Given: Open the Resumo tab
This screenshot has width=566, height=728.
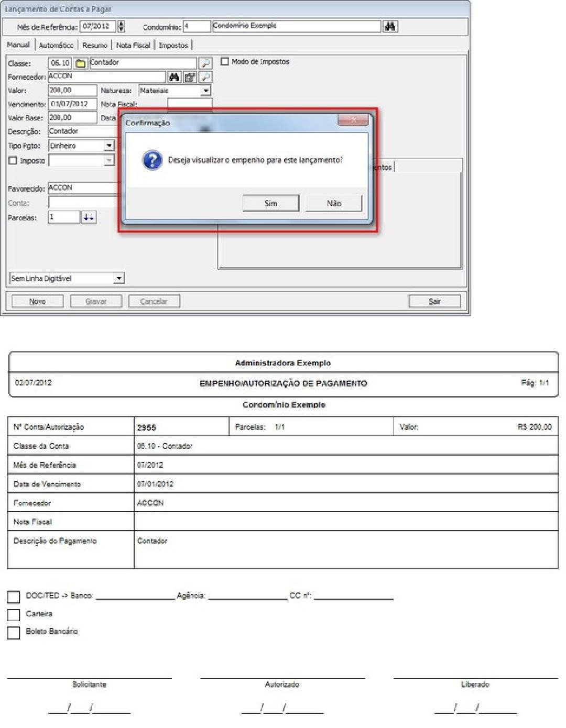Looking at the screenshot, I should pos(95,46).
